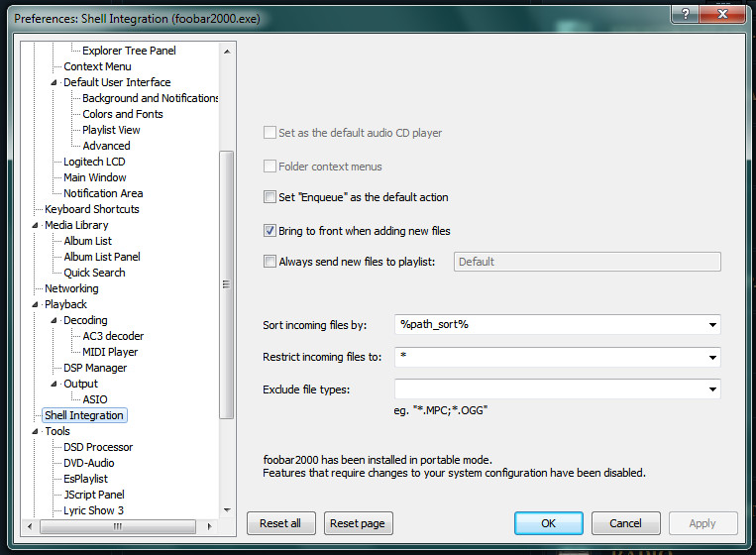
Task: Collapse the Output tree node
Action: pyautogui.click(x=54, y=384)
